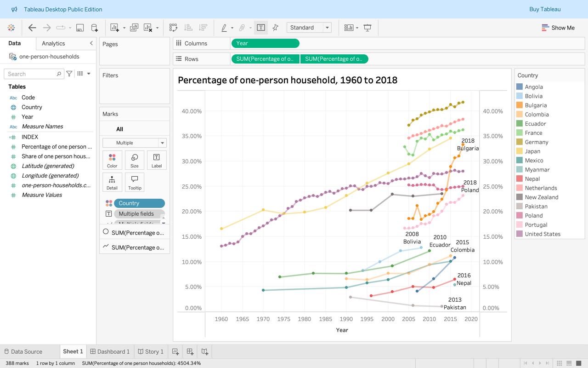Toggle Show mark labels in toolbar
Image resolution: width=588 pixels, height=368 pixels.
pos(260,28)
